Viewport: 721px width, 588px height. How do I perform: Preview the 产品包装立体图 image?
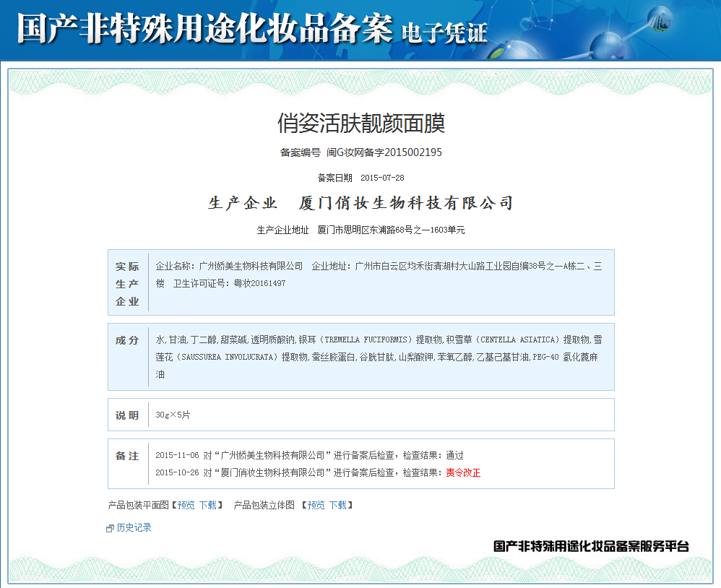pyautogui.click(x=316, y=505)
